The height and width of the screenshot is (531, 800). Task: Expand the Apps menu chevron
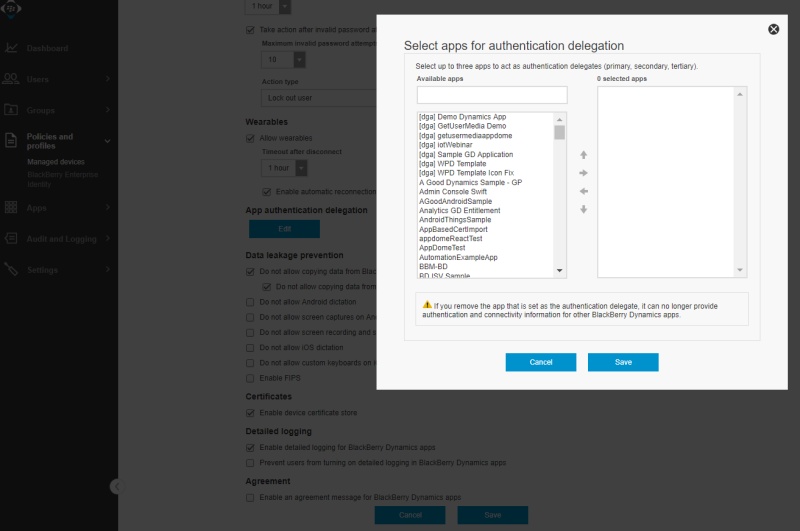[108, 207]
